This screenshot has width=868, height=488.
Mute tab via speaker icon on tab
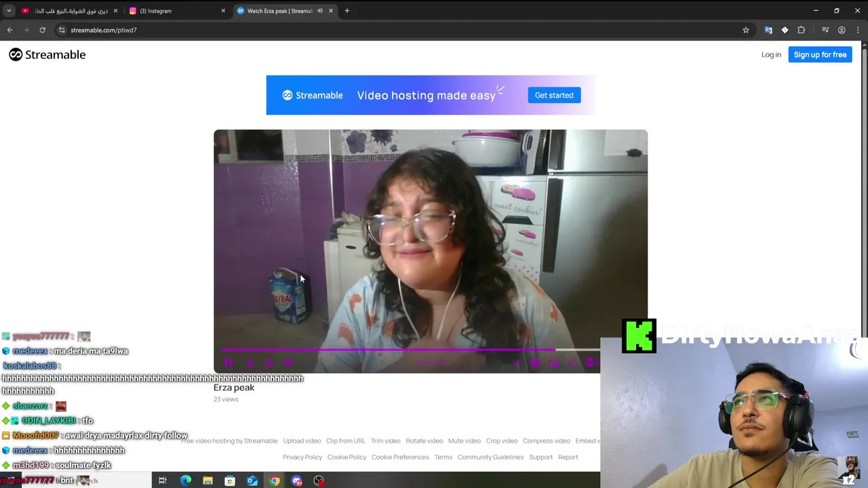pos(320,11)
